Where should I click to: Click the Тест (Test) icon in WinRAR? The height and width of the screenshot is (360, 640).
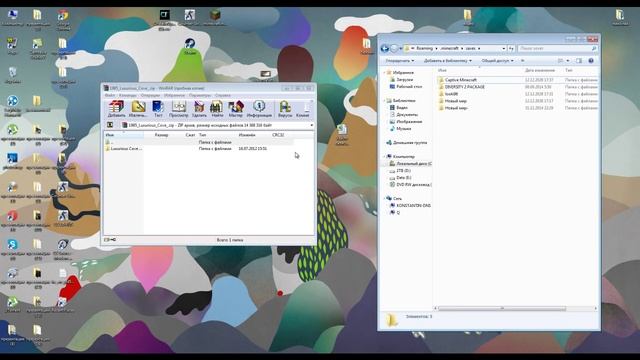(158, 109)
